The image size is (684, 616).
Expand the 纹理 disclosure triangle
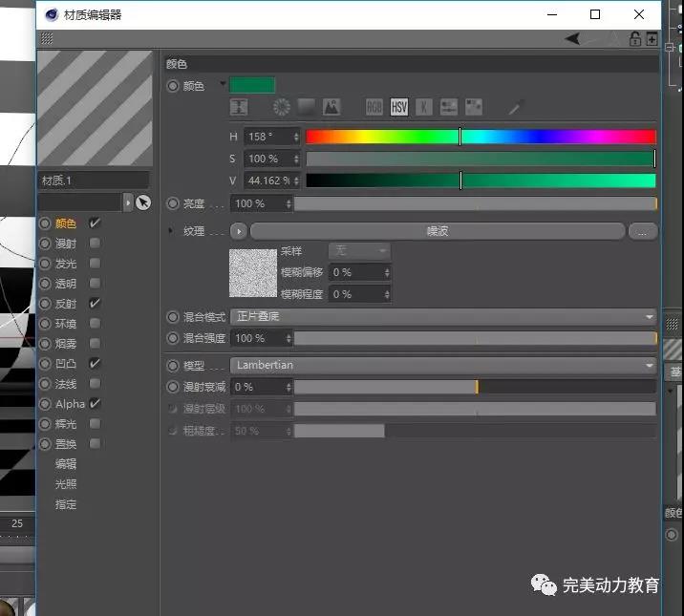(172, 231)
